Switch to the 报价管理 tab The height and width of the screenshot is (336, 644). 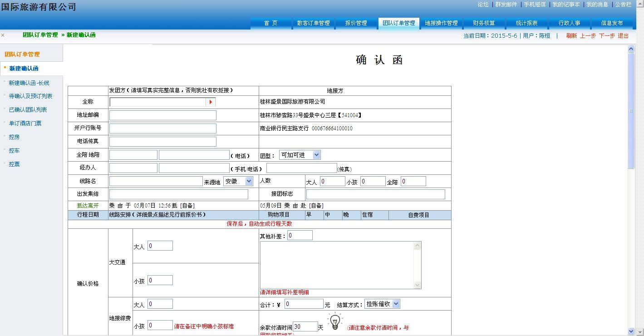[x=356, y=23]
